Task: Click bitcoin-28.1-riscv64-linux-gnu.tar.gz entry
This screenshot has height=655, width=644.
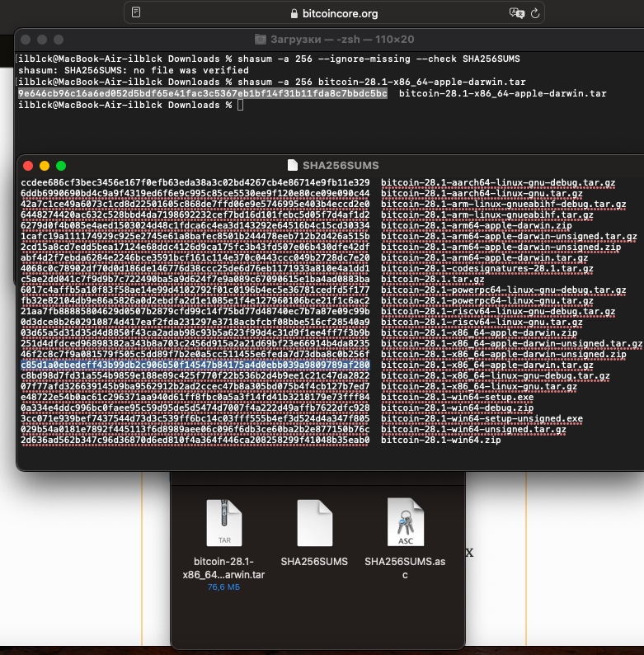Action: pos(482,322)
